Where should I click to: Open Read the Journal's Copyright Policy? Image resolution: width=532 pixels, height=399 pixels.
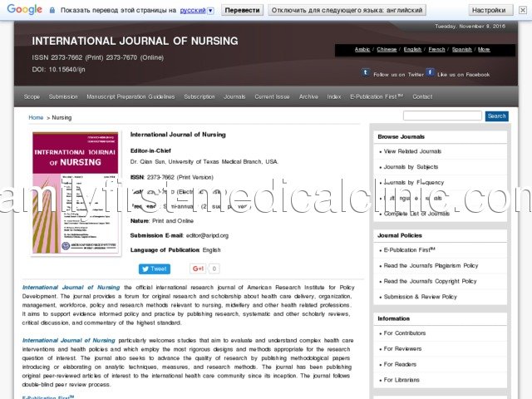pyautogui.click(x=431, y=281)
